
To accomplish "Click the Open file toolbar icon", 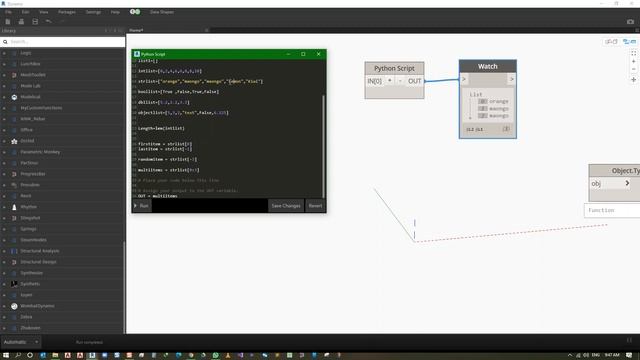I will click(x=21, y=22).
